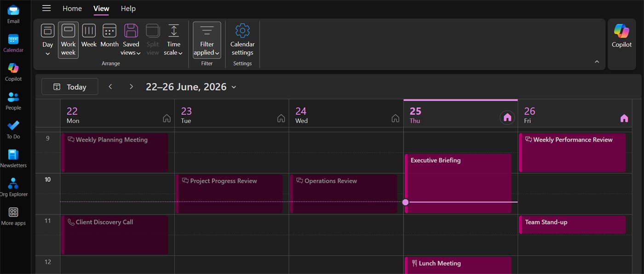644x274 pixels.
Task: Collapse the ribbon with the chevron
Action: point(597,62)
